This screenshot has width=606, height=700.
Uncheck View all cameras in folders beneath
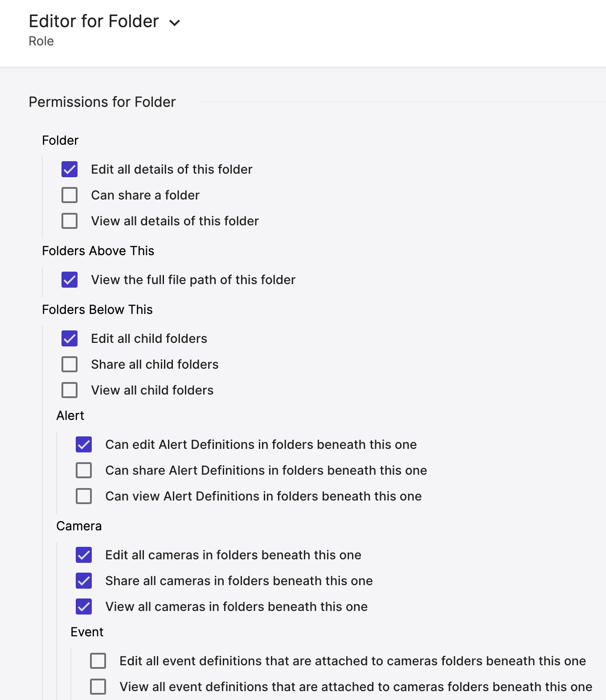click(x=84, y=606)
